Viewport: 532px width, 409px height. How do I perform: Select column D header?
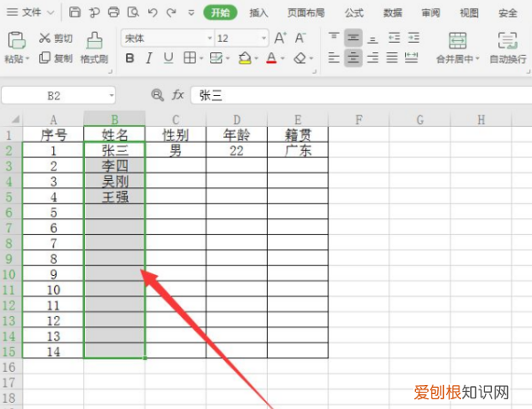pyautogui.click(x=237, y=119)
